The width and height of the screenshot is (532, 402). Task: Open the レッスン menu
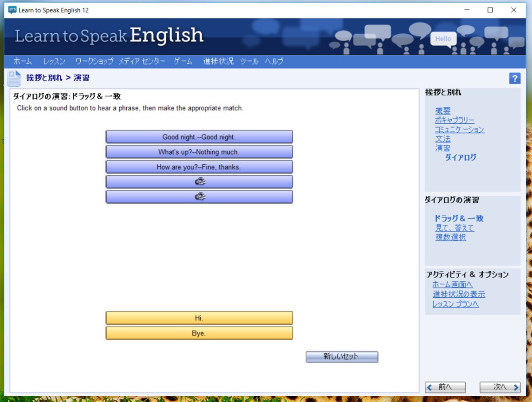[54, 61]
